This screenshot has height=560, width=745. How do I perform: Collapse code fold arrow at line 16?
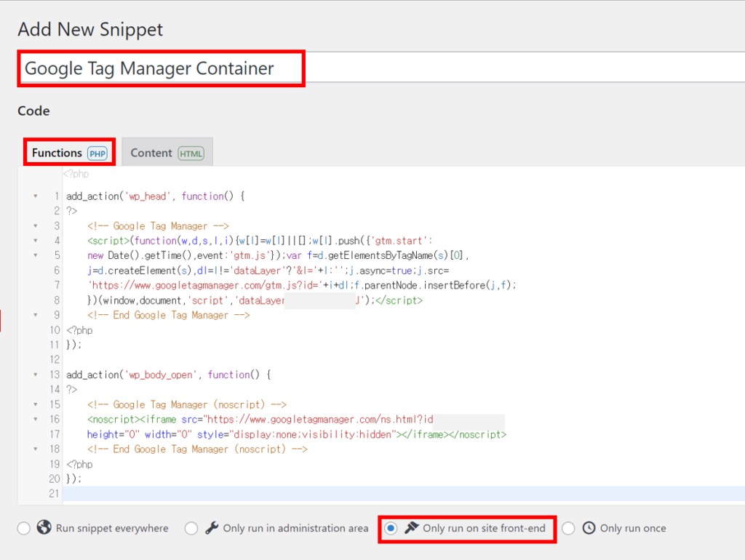tap(36, 420)
